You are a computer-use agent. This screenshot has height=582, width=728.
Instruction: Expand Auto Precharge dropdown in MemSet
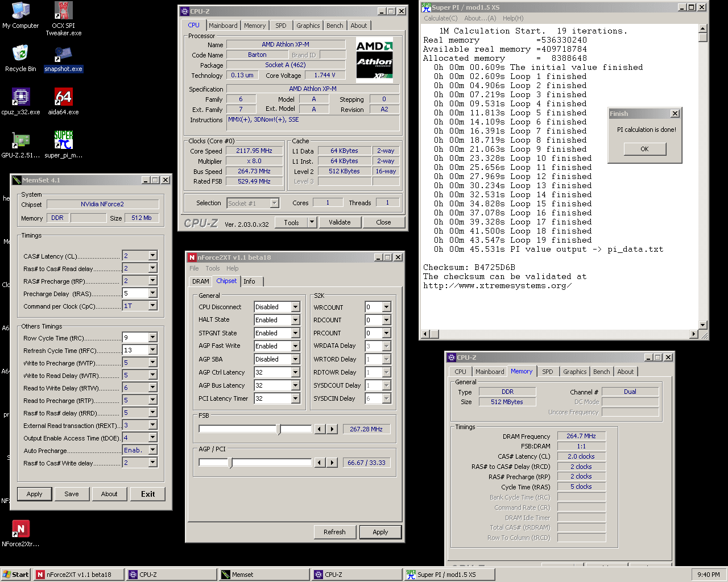coord(152,450)
